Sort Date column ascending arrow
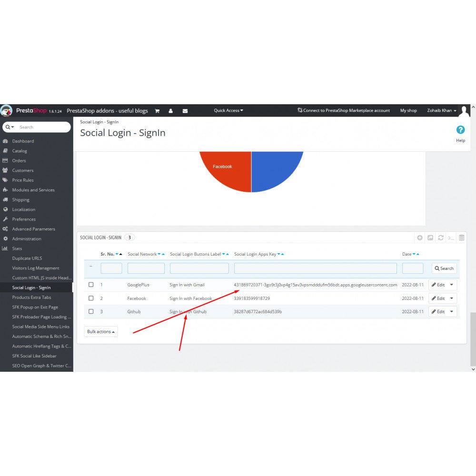The height and width of the screenshot is (476, 476). (x=418, y=254)
